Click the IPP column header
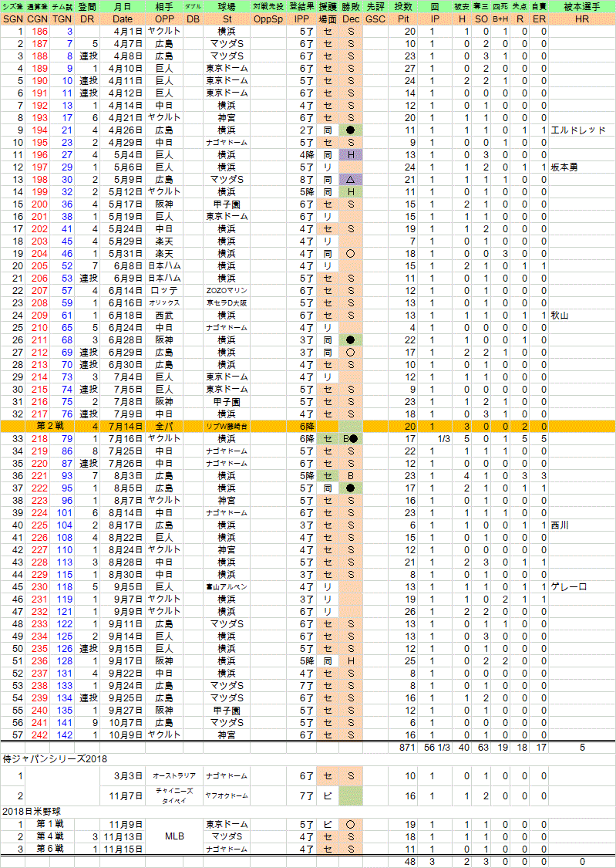 [x=302, y=19]
